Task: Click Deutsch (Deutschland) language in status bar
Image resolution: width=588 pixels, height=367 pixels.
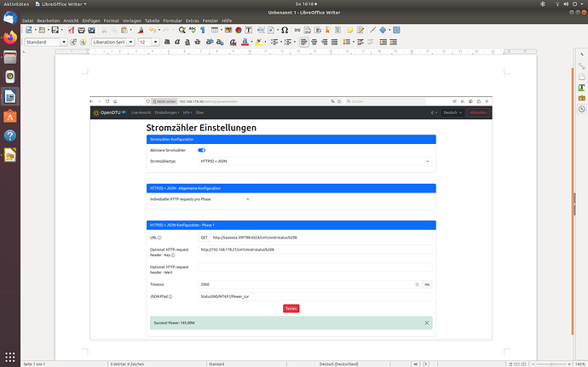Action: (x=338, y=364)
